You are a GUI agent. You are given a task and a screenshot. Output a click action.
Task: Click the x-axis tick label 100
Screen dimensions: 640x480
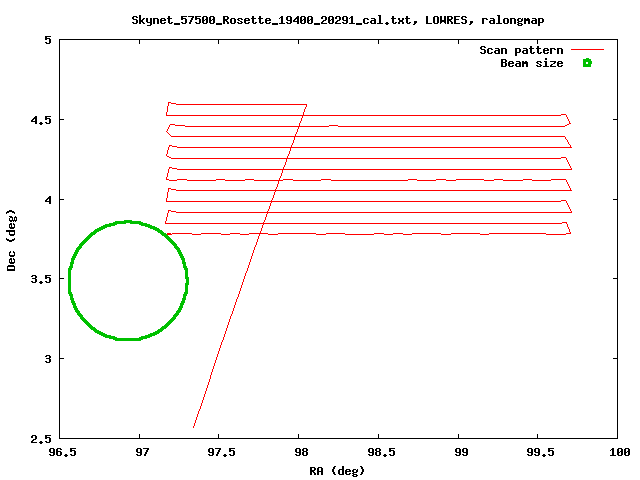[620, 452]
